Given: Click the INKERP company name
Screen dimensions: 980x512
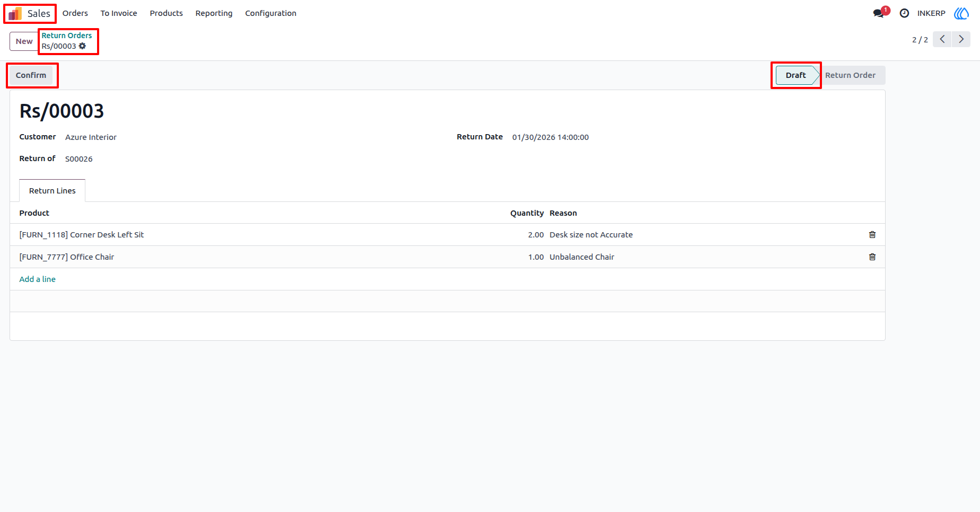Looking at the screenshot, I should click(931, 13).
